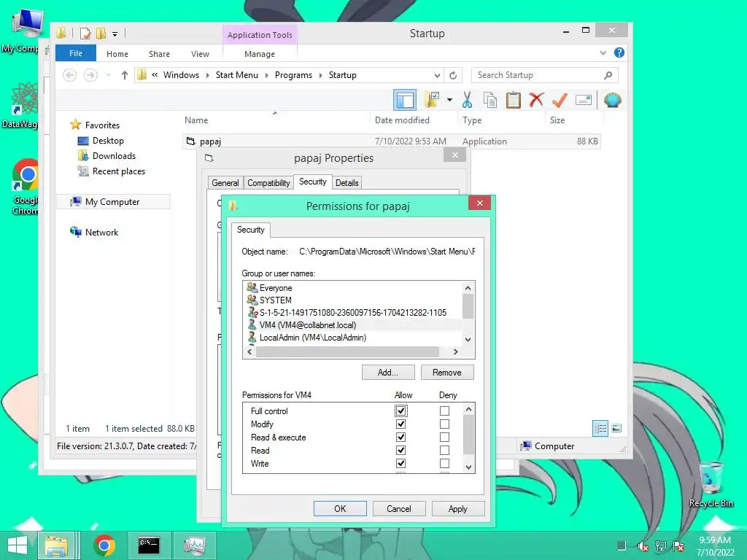
Task: Open the blue help question mark icon
Action: pyautogui.click(x=619, y=52)
